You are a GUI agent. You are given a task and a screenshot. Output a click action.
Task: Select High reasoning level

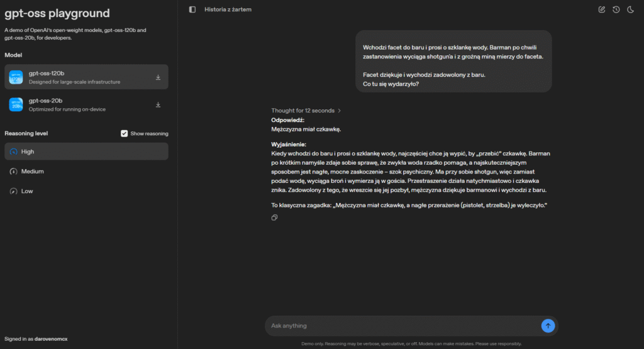tap(28, 152)
